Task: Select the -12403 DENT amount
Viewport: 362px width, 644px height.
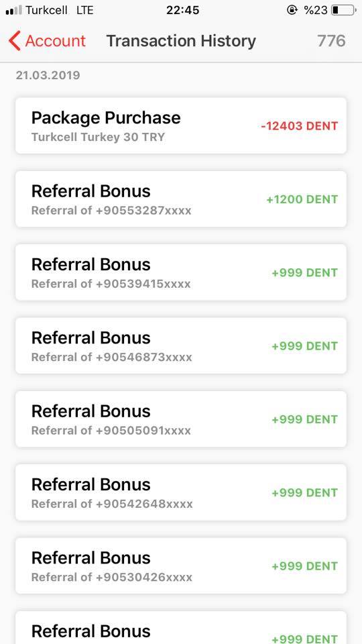Action: [x=299, y=126]
